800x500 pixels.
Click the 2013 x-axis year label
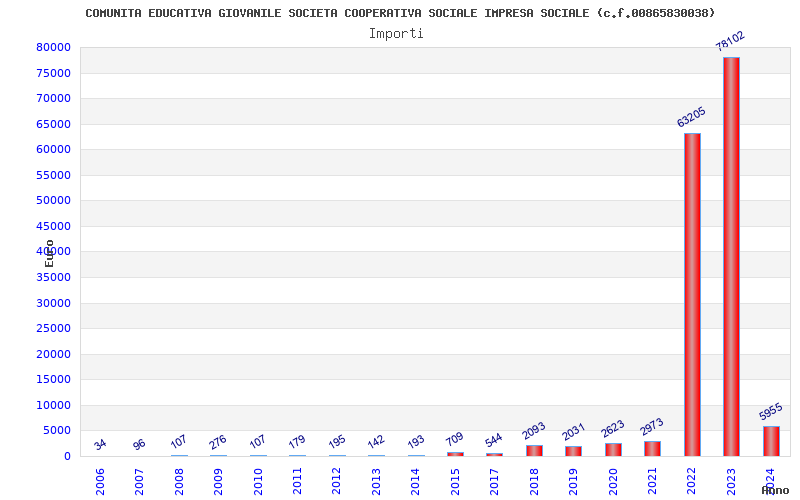pyautogui.click(x=376, y=481)
